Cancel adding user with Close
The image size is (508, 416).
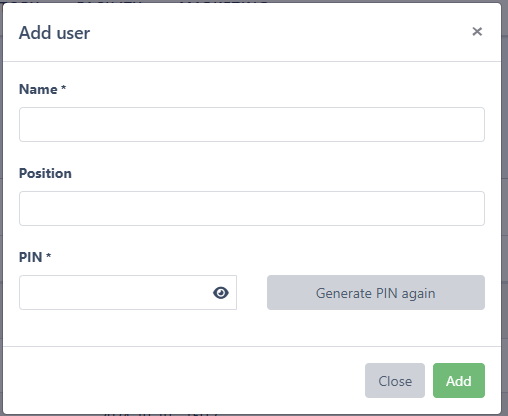(395, 380)
